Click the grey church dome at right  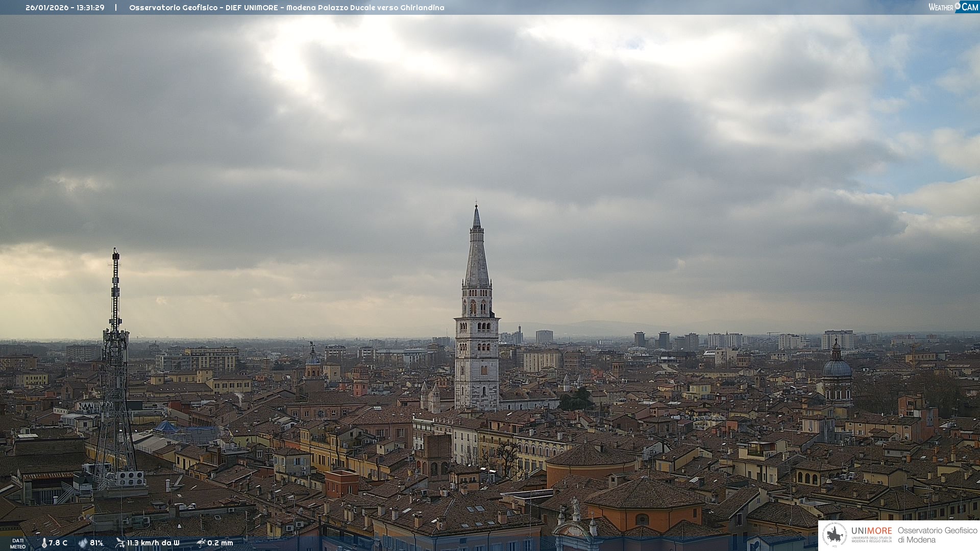point(837,367)
